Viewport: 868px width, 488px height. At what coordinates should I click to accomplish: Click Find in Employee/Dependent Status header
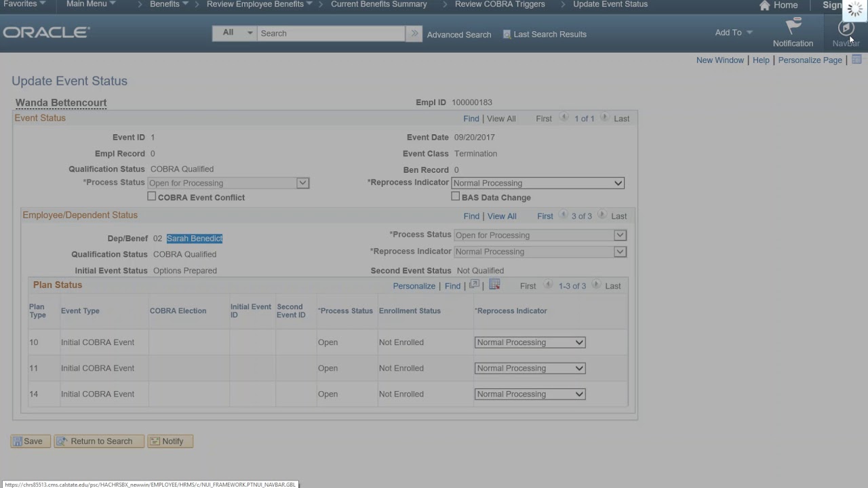point(471,216)
